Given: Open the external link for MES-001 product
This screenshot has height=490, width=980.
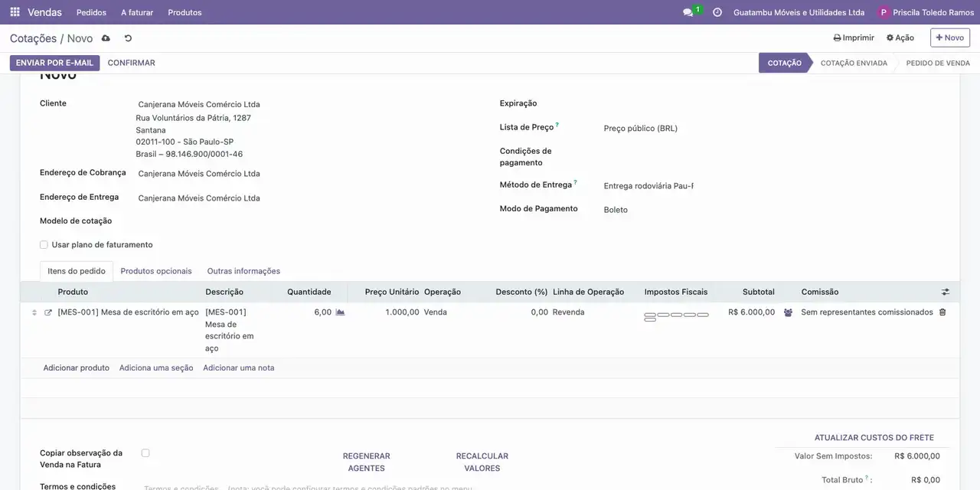Looking at the screenshot, I should coord(48,312).
